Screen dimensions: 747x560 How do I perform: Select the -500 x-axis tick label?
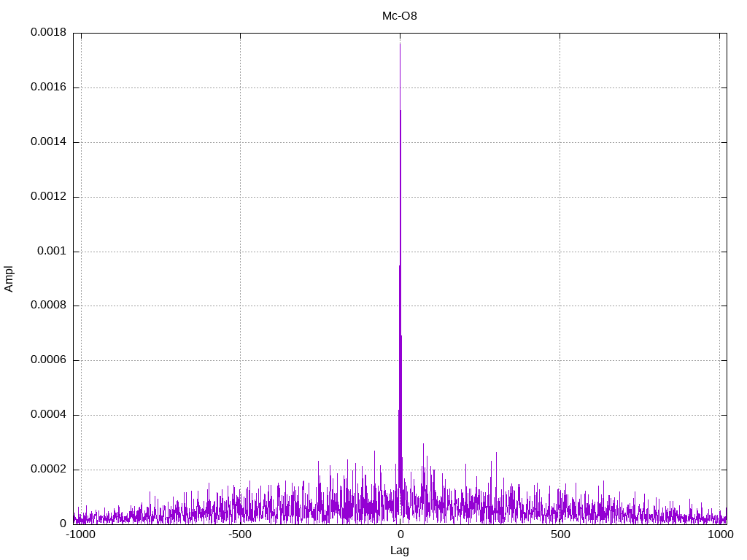240,534
